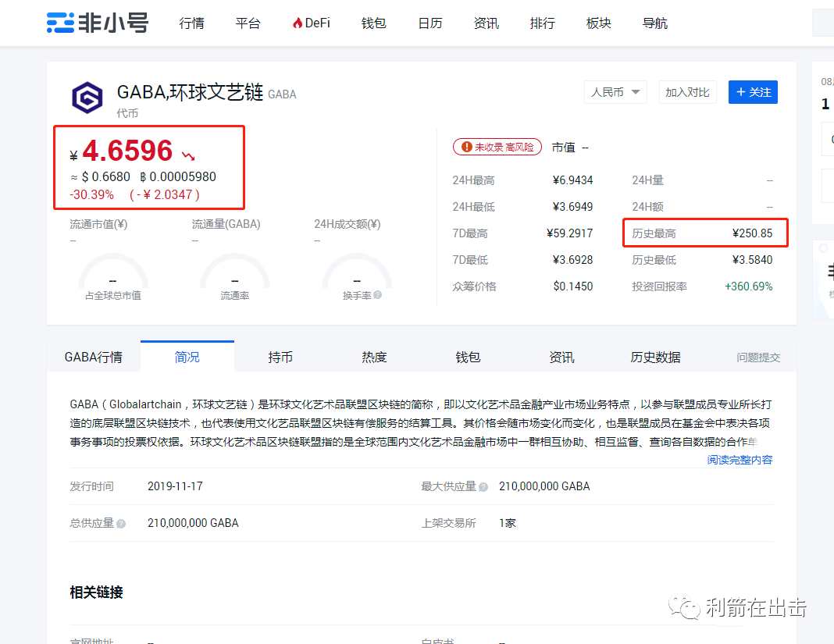The image size is (834, 644).
Task: Click the help icon beside 换手率
Action: click(378, 294)
